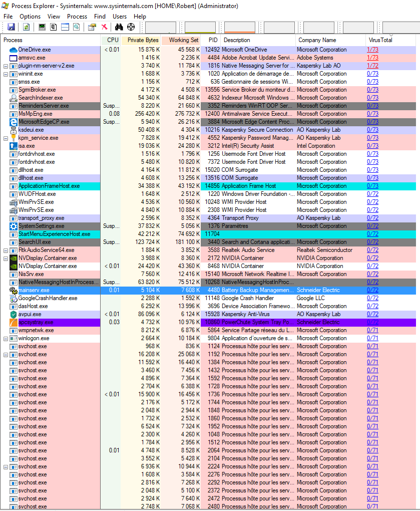
Task: Click the avpui.exe Kaspersky shield icon
Action: coord(14,314)
